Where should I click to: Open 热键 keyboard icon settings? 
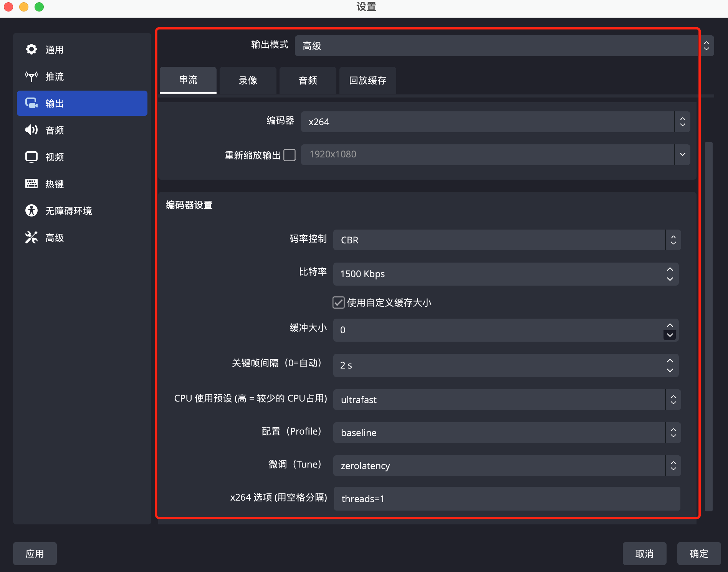(31, 184)
